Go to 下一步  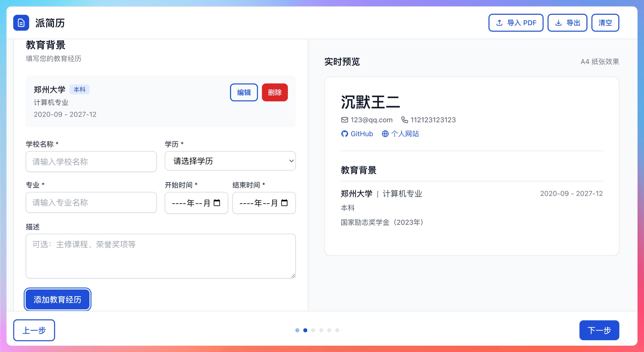(599, 330)
